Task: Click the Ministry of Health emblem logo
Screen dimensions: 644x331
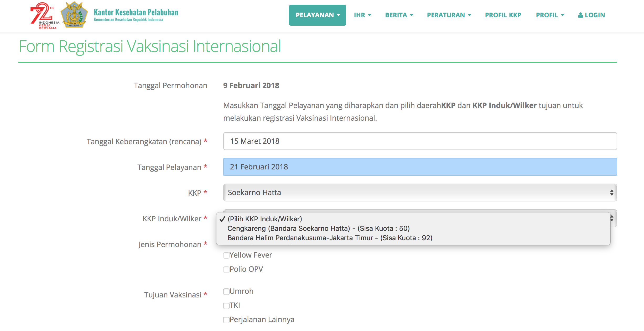Action: (x=74, y=15)
